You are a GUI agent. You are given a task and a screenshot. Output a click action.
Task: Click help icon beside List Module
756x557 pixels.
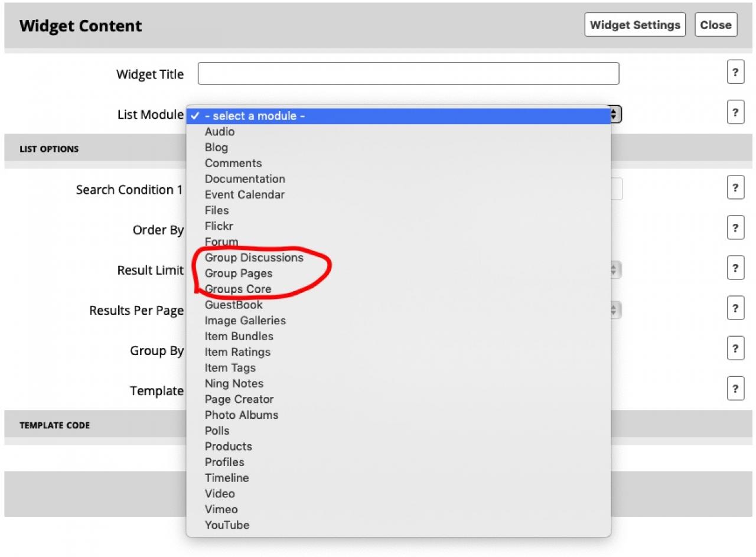(x=735, y=112)
